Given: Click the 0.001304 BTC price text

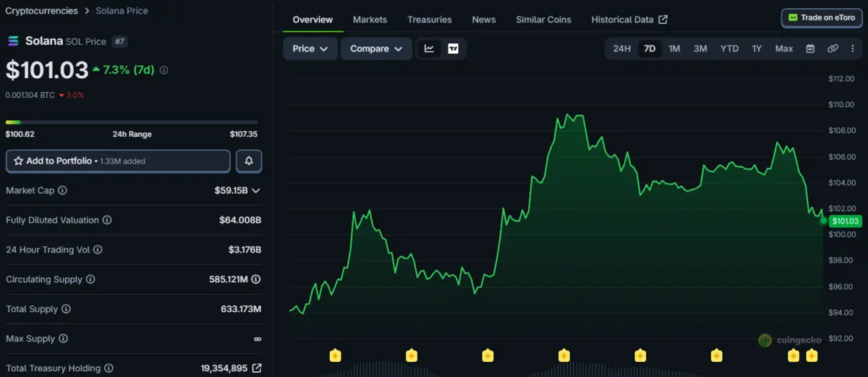Looking at the screenshot, I should [x=30, y=95].
